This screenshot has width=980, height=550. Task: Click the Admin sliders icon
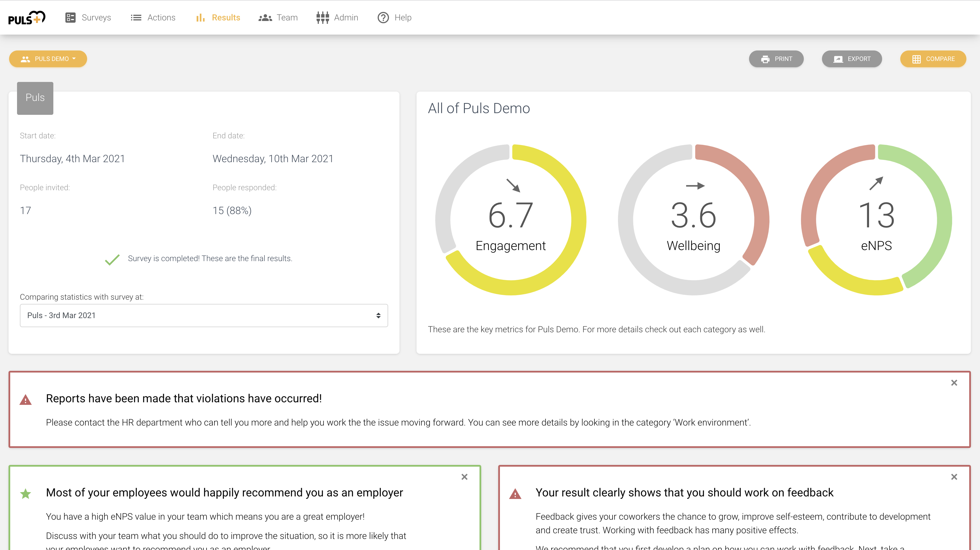[x=323, y=18]
